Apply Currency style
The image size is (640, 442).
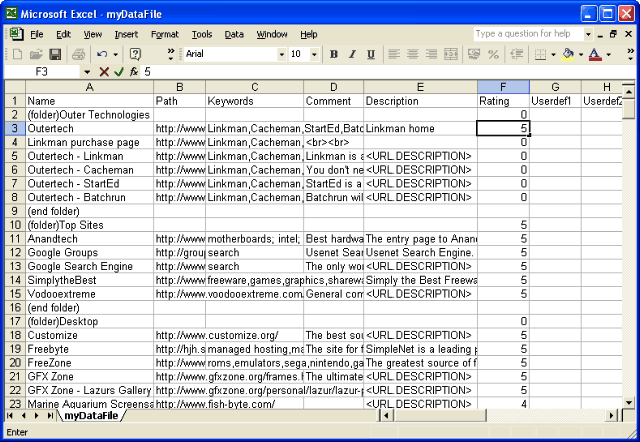click(x=474, y=54)
